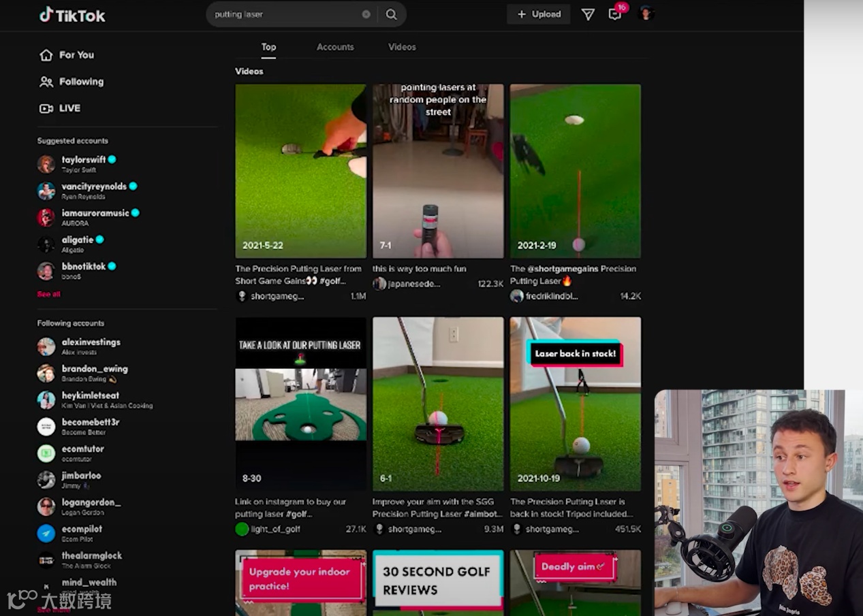Click the TikTok logo
This screenshot has height=616, width=863.
pyautogui.click(x=72, y=15)
